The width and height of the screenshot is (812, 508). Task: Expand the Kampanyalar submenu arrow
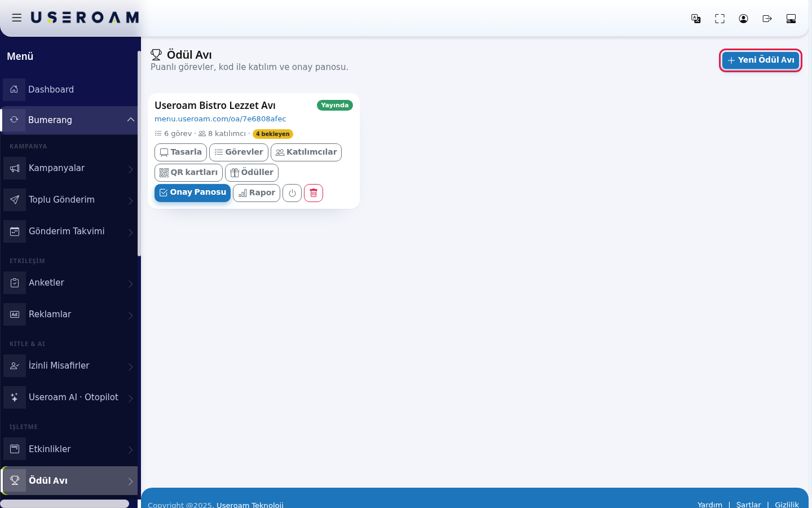(x=130, y=169)
